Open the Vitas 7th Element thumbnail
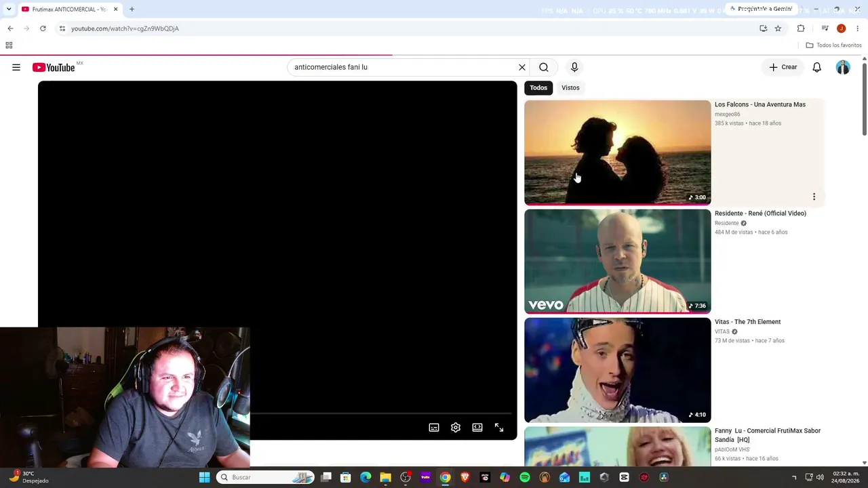Image resolution: width=868 pixels, height=488 pixels. click(617, 370)
